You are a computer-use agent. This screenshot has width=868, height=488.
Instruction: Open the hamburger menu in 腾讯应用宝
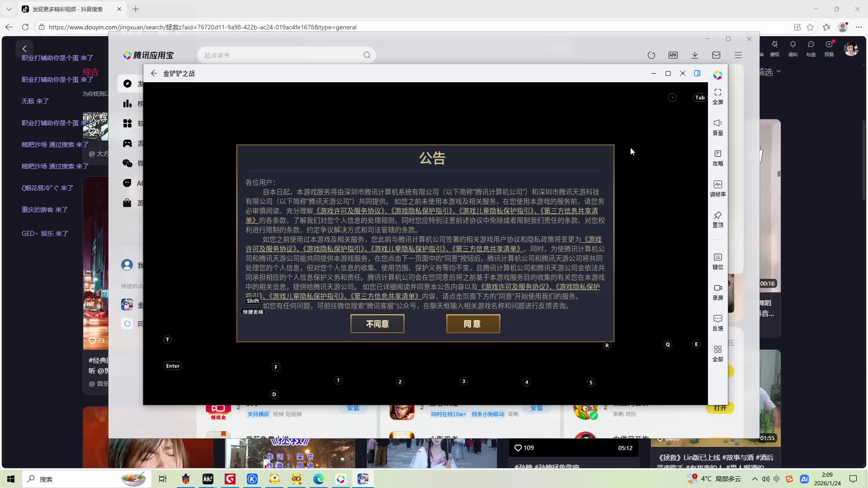tap(738, 55)
